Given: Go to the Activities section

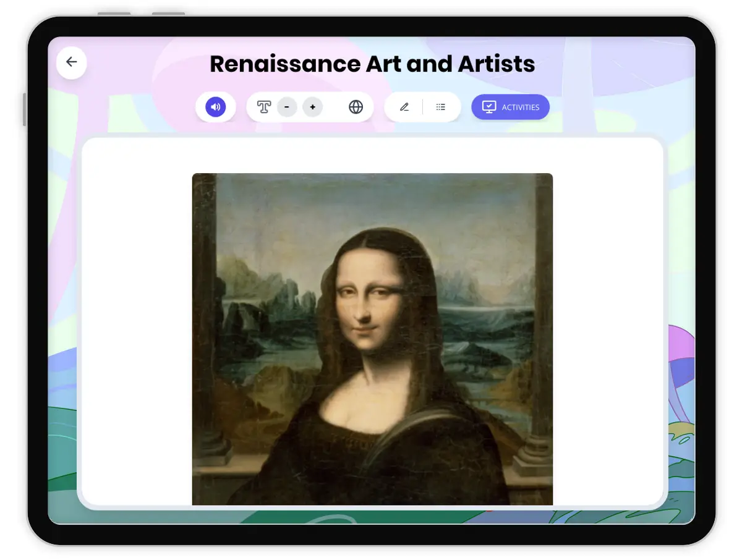Looking at the screenshot, I should pyautogui.click(x=510, y=106).
